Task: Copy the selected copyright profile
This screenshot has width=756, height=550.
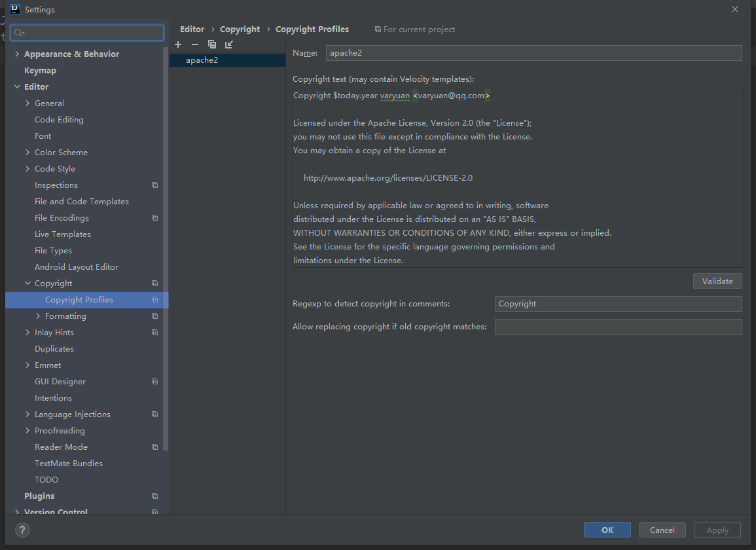Action: tap(211, 45)
